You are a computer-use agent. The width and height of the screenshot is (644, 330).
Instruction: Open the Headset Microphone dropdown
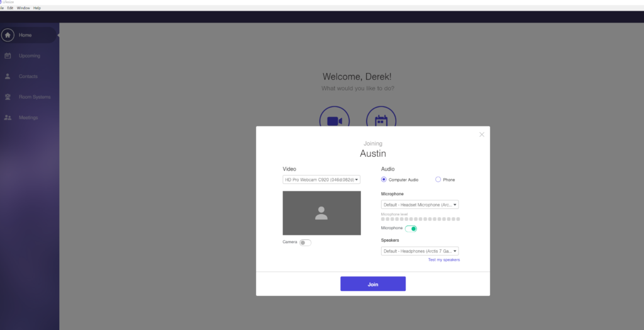tap(419, 205)
